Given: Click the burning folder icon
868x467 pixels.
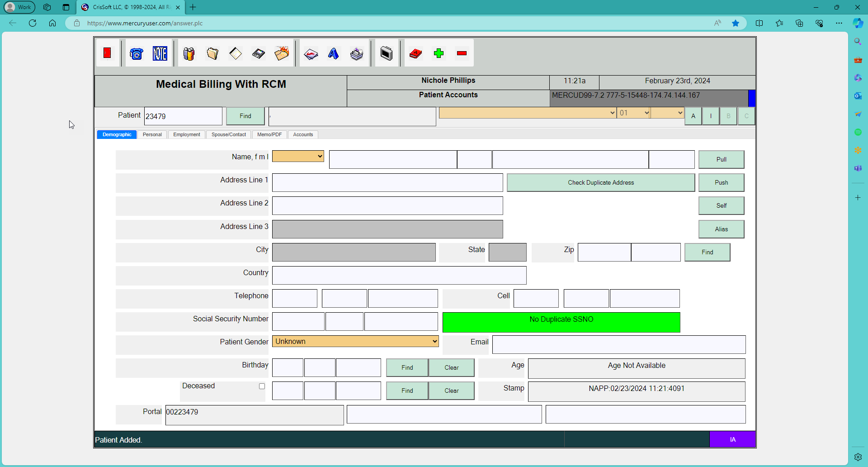Looking at the screenshot, I should coord(282,54).
